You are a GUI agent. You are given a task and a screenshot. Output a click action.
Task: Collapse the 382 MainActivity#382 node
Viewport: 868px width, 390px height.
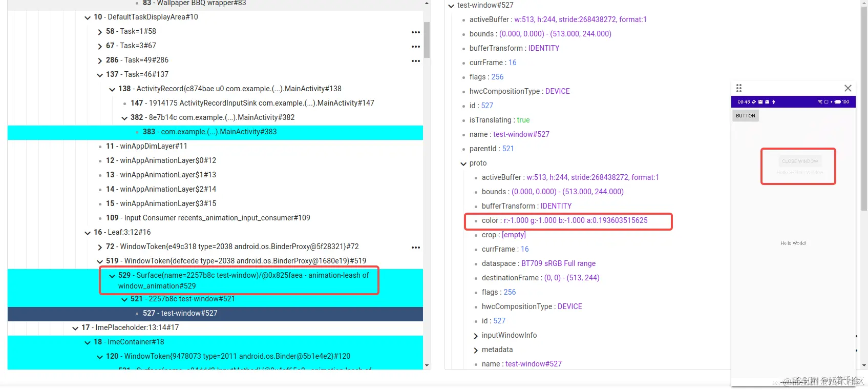point(124,118)
